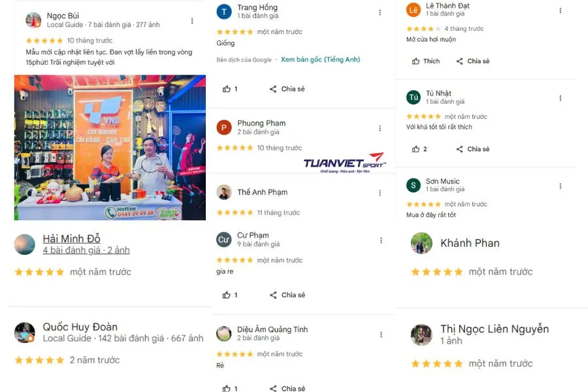Image resolution: width=588 pixels, height=392 pixels.
Task: Click the thumbs-up on Tú Nhật's review
Action: (416, 149)
